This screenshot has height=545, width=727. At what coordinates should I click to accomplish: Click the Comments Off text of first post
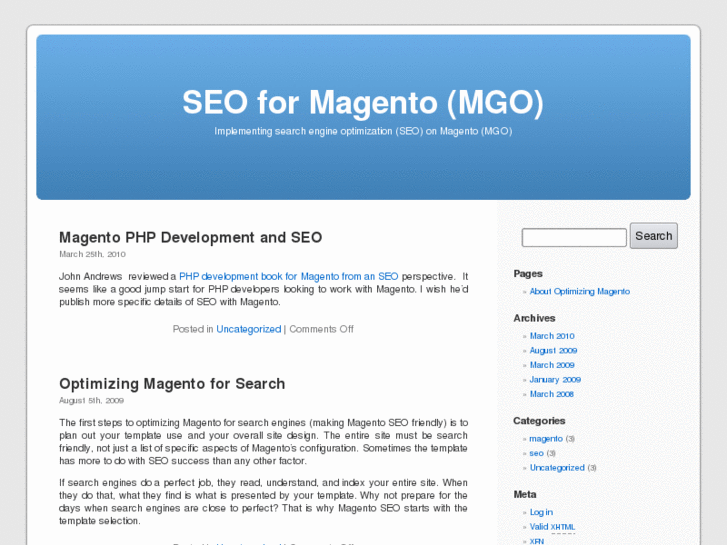(x=321, y=329)
